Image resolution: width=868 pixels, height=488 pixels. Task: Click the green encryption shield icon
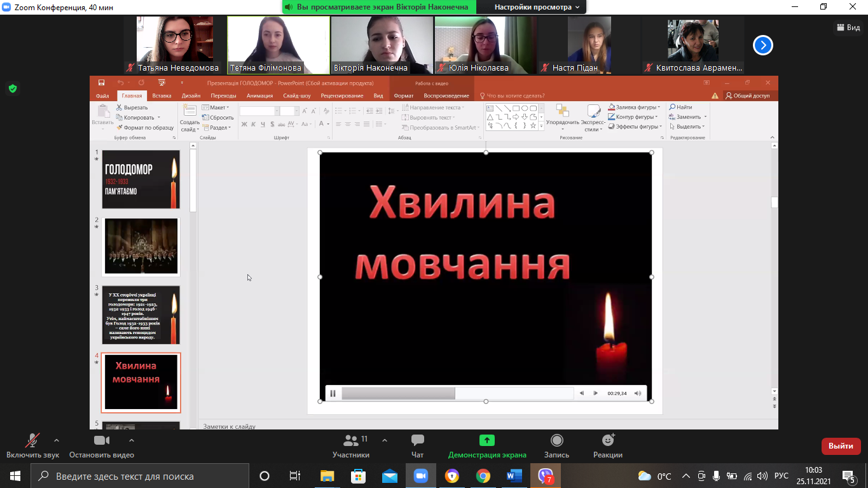(12, 88)
